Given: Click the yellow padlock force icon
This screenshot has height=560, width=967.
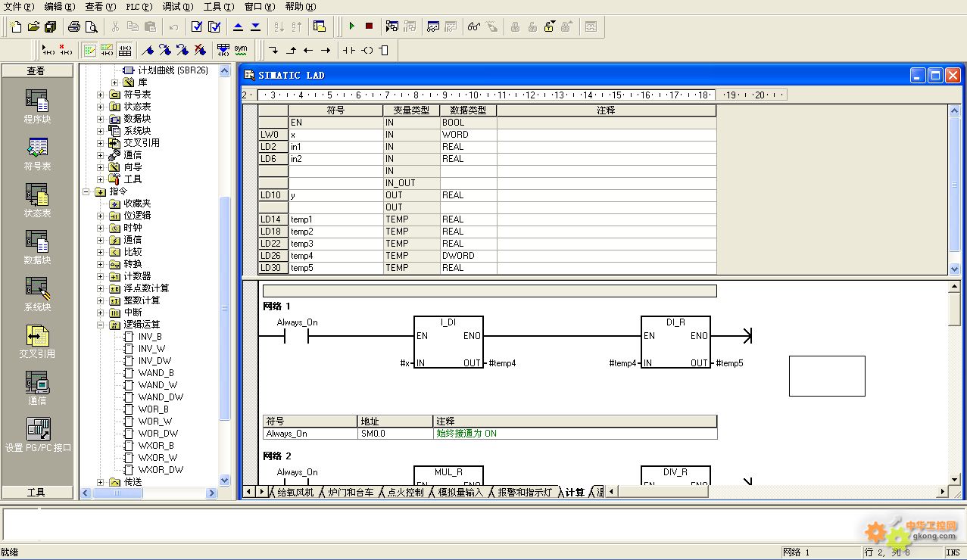Looking at the screenshot, I should (x=550, y=26).
